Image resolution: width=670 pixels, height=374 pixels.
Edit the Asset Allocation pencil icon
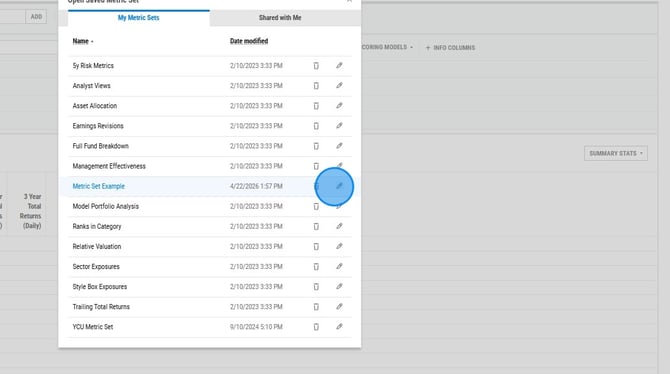(x=339, y=106)
